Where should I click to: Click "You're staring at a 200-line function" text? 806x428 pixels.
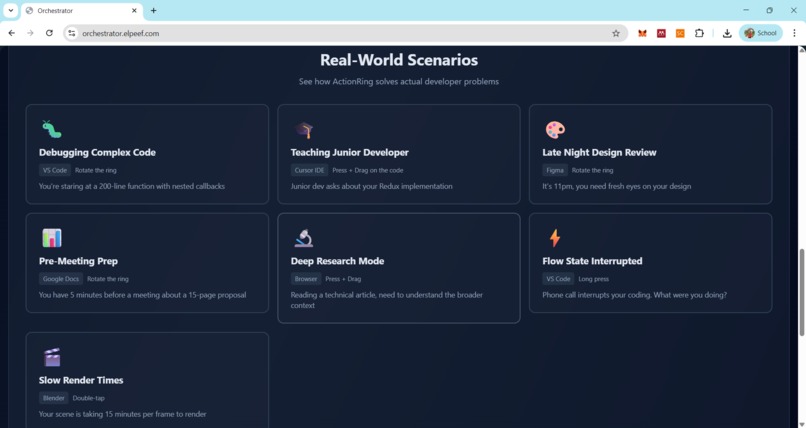pos(132,187)
